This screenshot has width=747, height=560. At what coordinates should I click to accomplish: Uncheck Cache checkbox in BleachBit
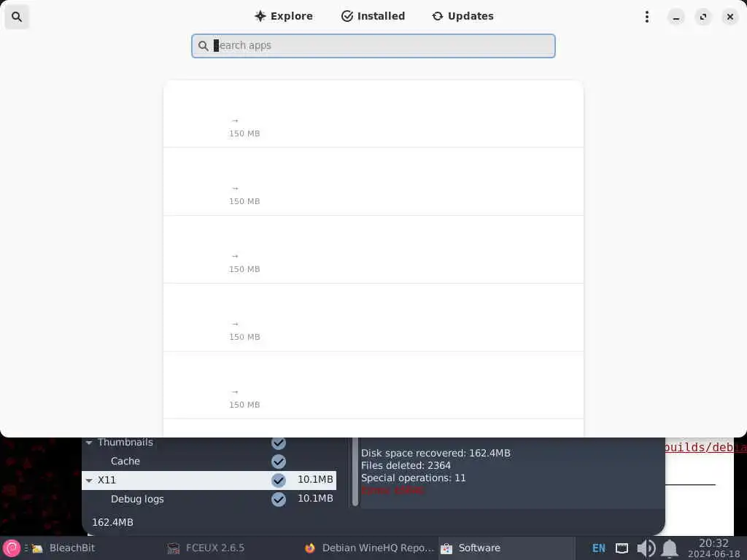click(279, 462)
